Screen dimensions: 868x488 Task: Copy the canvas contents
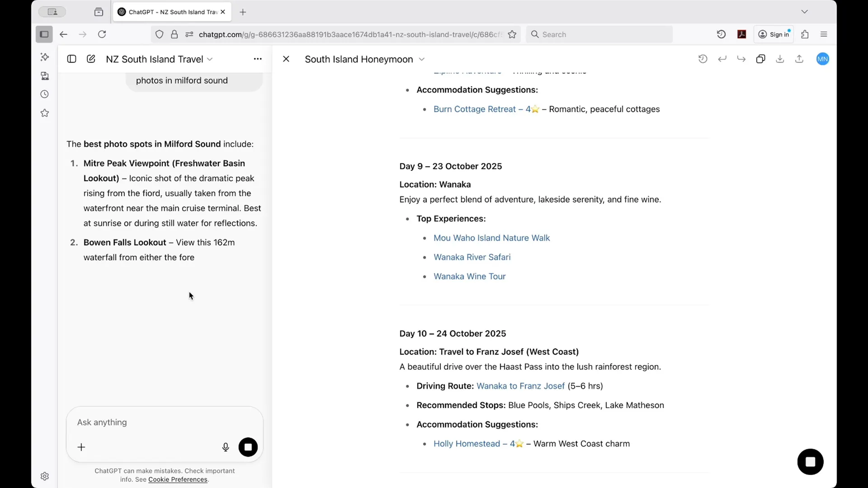pos(761,59)
